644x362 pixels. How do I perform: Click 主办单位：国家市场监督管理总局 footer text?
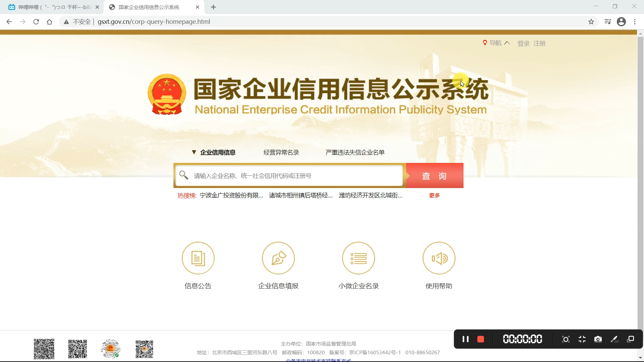[x=318, y=344]
